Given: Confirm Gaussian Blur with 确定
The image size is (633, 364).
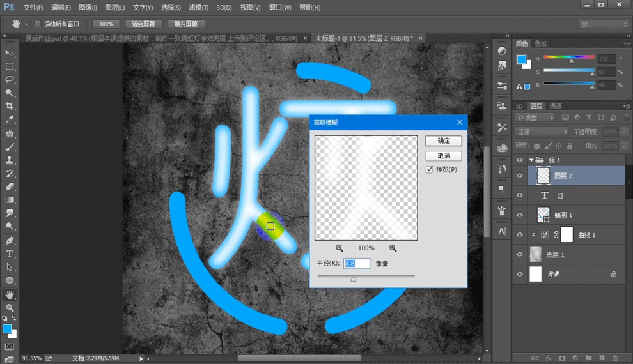Looking at the screenshot, I should (443, 140).
